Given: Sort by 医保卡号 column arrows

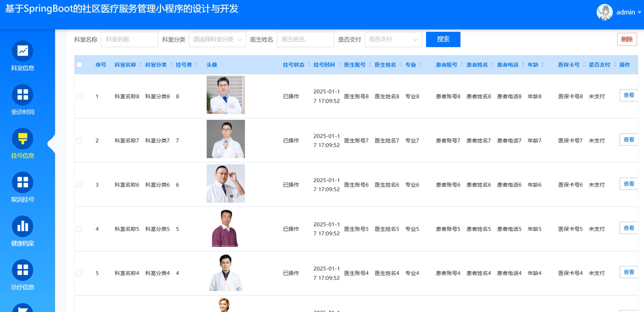Looking at the screenshot, I should coord(584,65).
